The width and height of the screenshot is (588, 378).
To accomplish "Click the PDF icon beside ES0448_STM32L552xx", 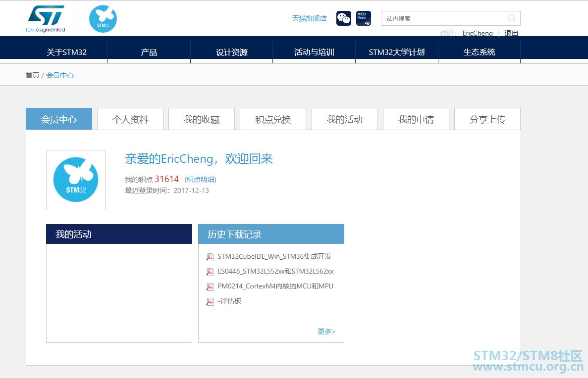I will [210, 272].
